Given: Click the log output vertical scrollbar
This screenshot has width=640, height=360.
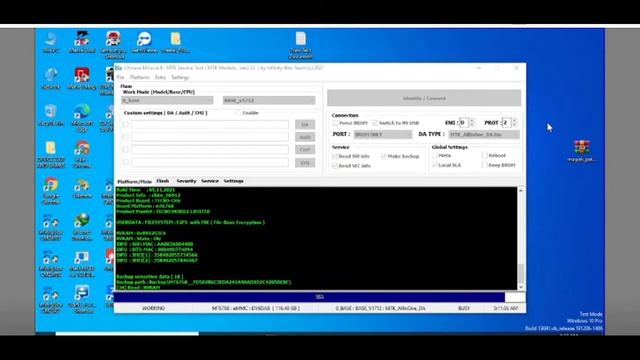Looking at the screenshot, I should (521, 239).
